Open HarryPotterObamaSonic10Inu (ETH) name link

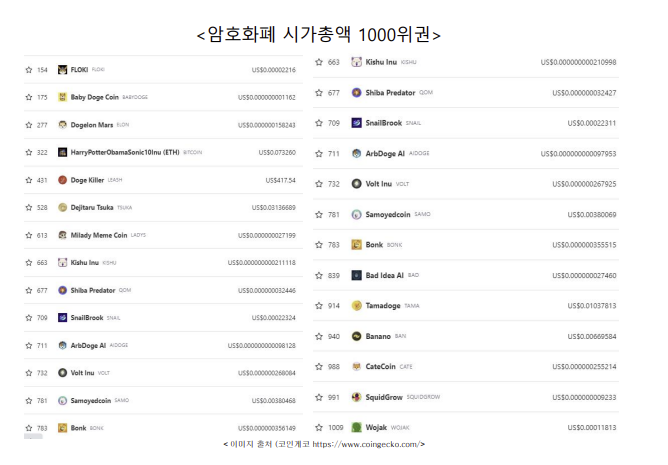pos(125,152)
